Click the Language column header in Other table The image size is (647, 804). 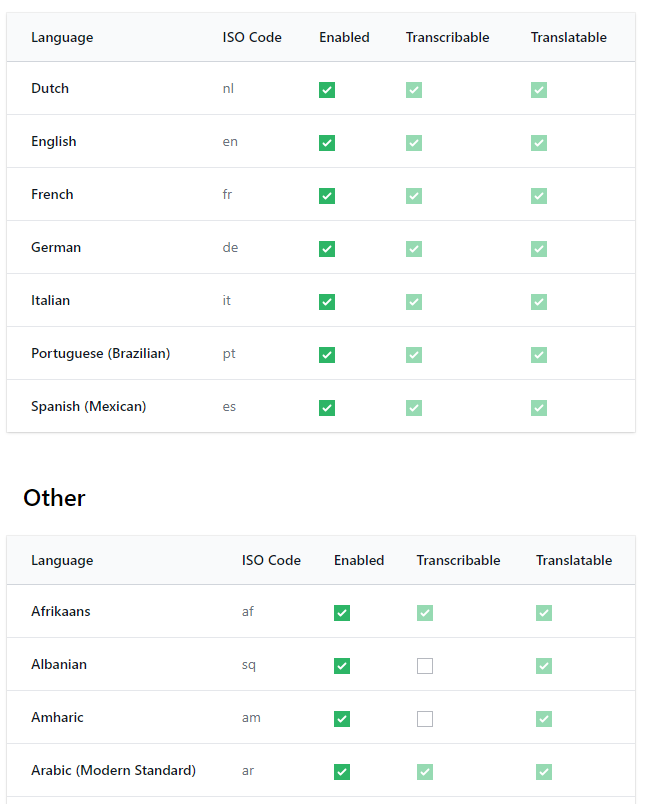pos(62,561)
